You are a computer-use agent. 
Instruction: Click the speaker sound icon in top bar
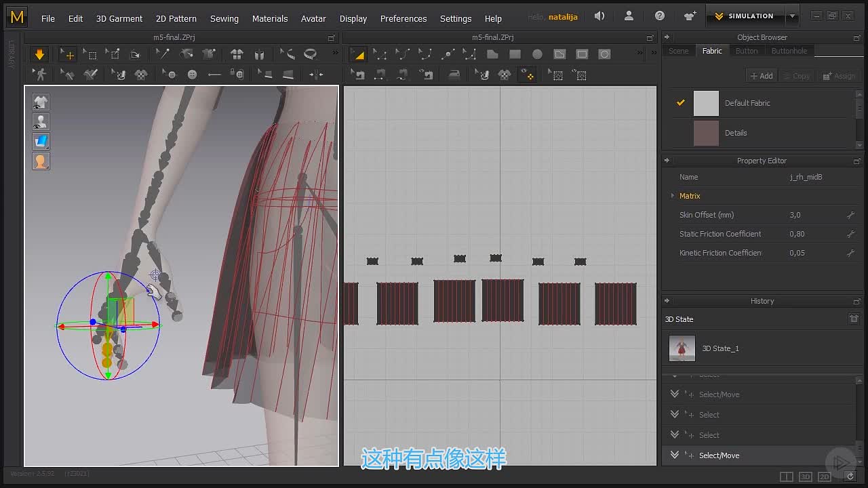click(599, 16)
